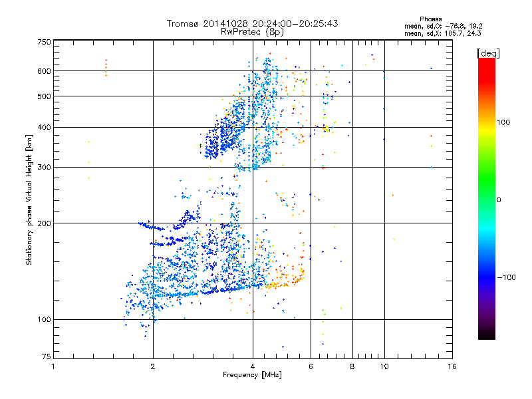Viewport: 532px width, 399px height.
Task: Click the x-axis tick label '2'
Action: pyautogui.click(x=153, y=366)
